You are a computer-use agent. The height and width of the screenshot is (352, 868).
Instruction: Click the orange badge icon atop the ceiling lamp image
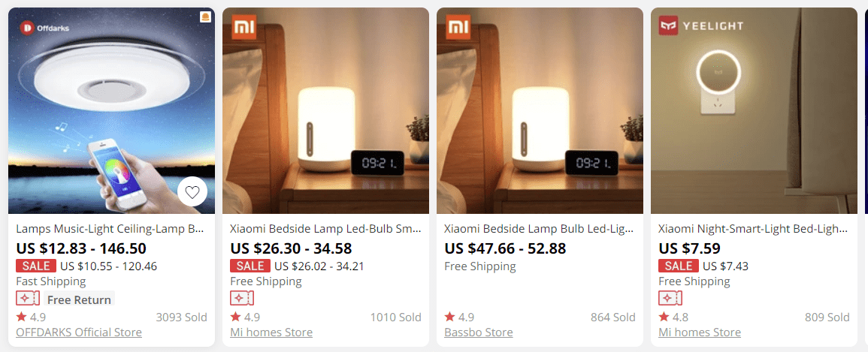(x=205, y=17)
